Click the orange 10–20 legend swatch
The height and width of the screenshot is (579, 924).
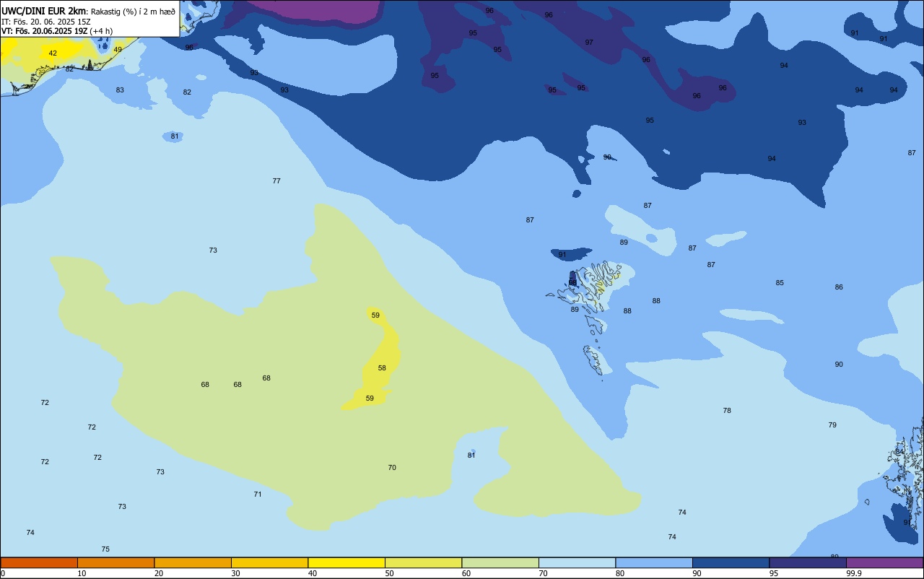(x=115, y=563)
